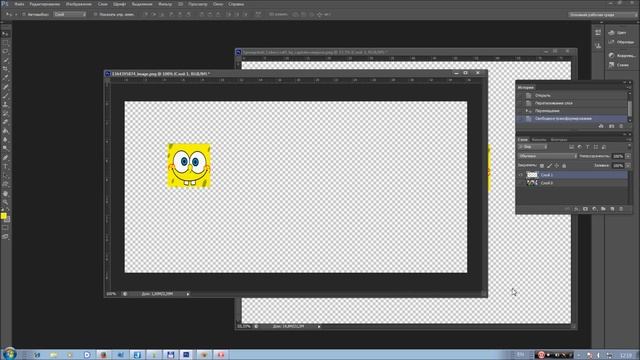Open the Слои menu
640x360 pixels.
102,4
